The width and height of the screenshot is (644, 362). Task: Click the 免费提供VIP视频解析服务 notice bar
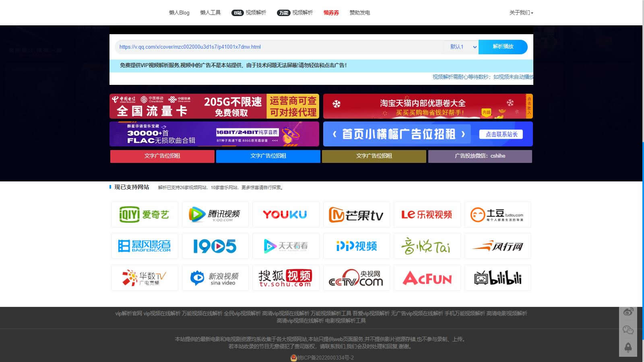pos(321,65)
